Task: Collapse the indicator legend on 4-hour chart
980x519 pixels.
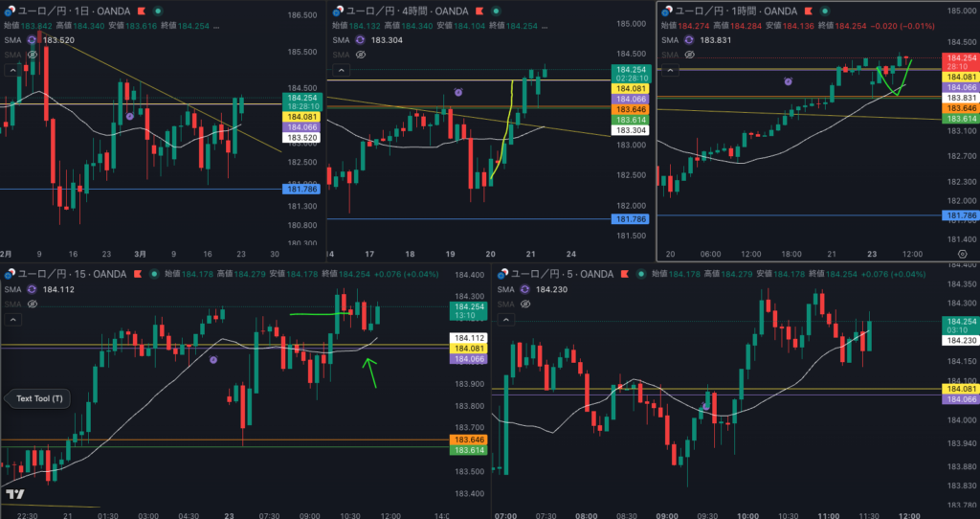Action: pos(341,70)
